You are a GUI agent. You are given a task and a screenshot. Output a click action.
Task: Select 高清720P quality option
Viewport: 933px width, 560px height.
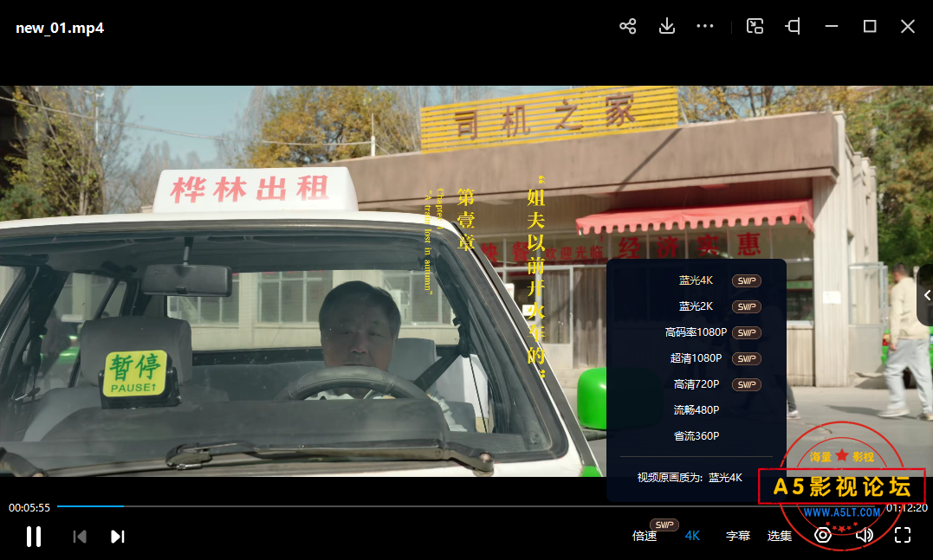pos(697,384)
